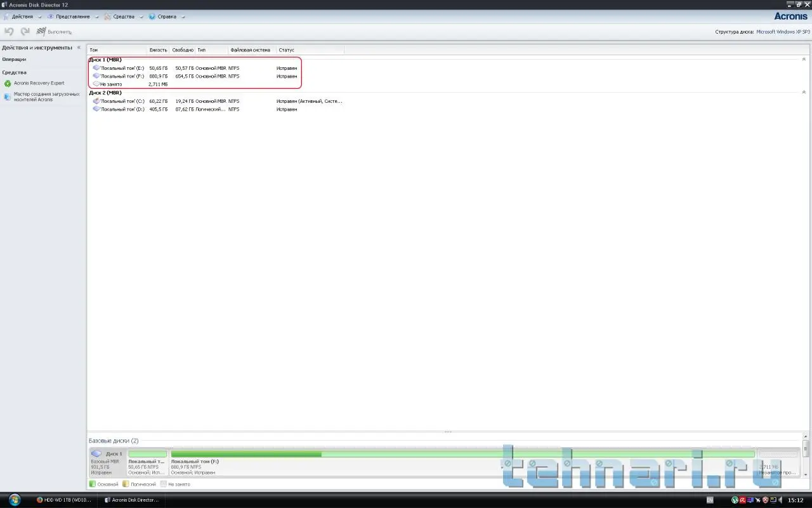Click the Undo arrow icon in toolbar
The image size is (812, 508).
point(9,31)
